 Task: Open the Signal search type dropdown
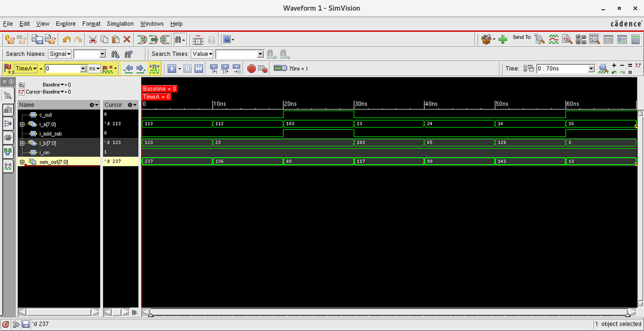[x=60, y=54]
